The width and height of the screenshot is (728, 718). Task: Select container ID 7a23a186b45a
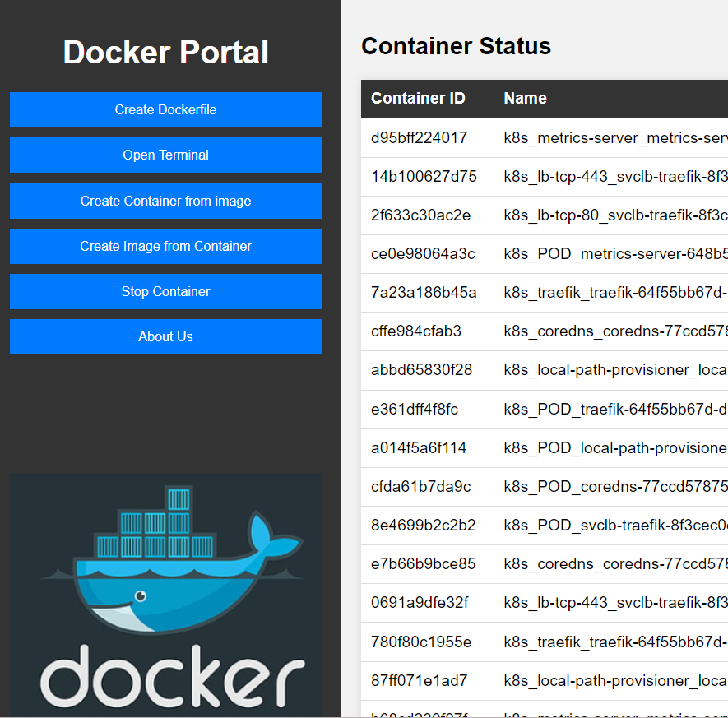(424, 293)
